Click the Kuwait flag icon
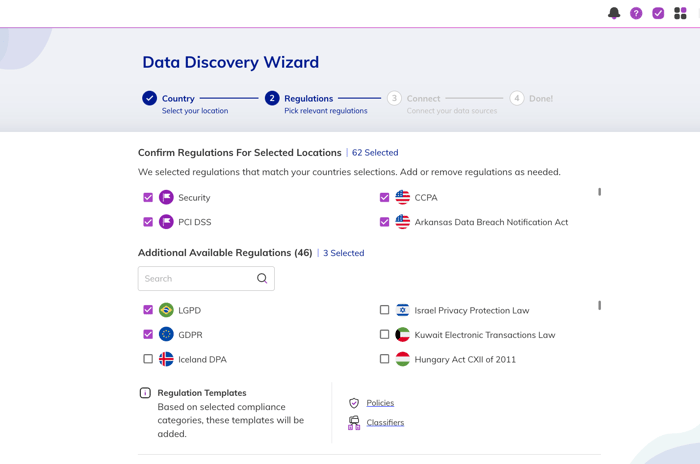 [402, 334]
